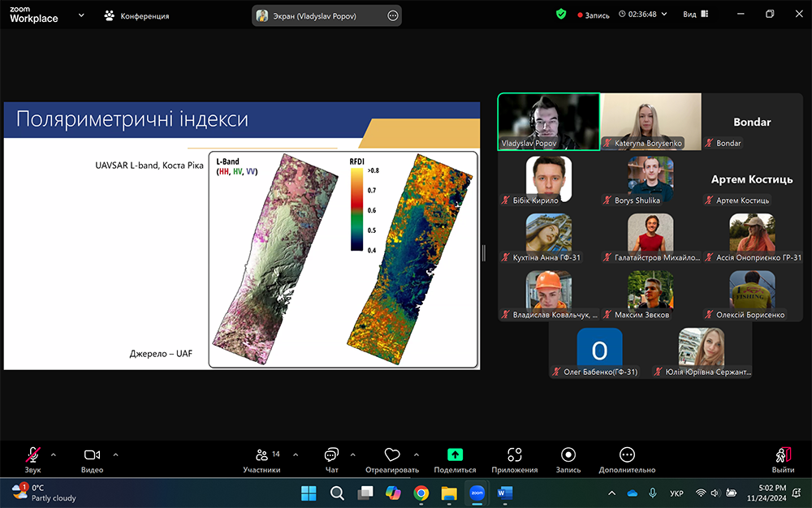Open the Приложения apps icon
Viewport: 812px width, 508px height.
coord(514,456)
